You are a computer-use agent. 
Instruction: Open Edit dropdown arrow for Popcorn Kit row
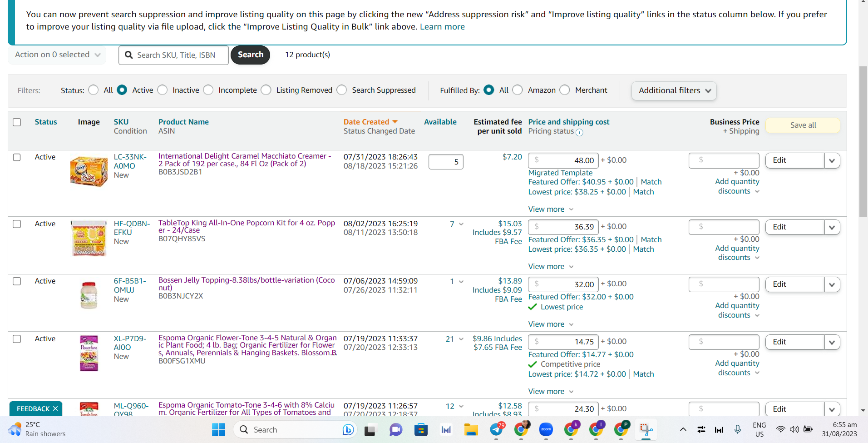pyautogui.click(x=832, y=227)
